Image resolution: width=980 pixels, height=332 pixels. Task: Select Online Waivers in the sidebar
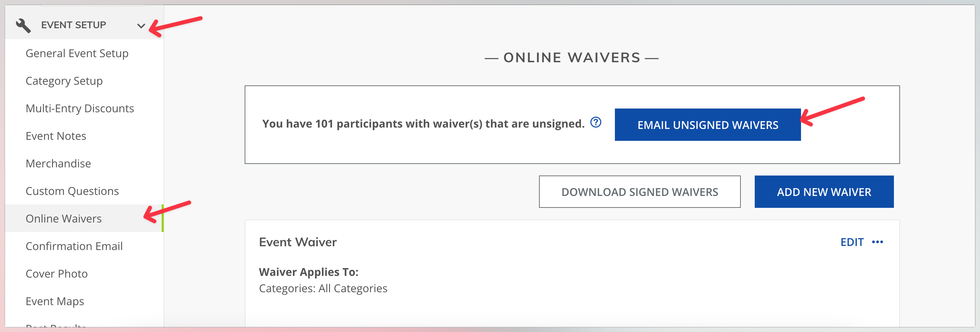point(64,218)
